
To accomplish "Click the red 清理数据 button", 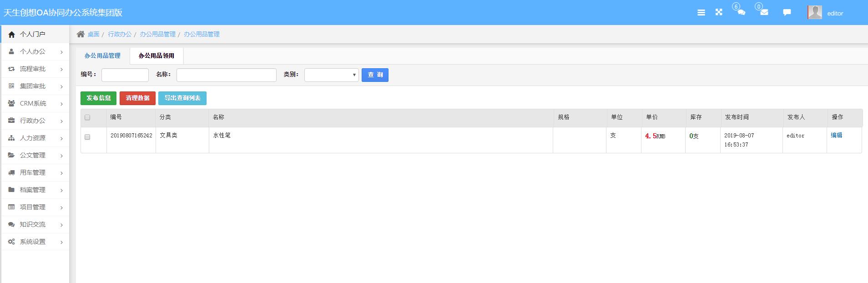I will [137, 98].
